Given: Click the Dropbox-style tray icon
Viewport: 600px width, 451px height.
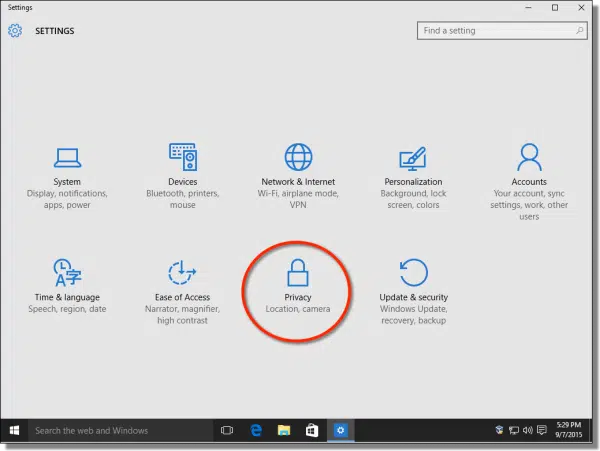Looking at the screenshot, I should pyautogui.click(x=499, y=430).
